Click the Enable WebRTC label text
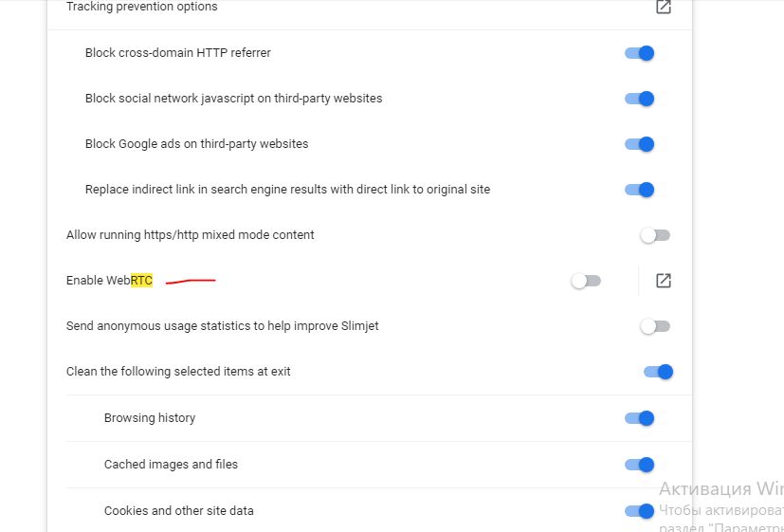The height and width of the screenshot is (532, 784). tap(109, 281)
